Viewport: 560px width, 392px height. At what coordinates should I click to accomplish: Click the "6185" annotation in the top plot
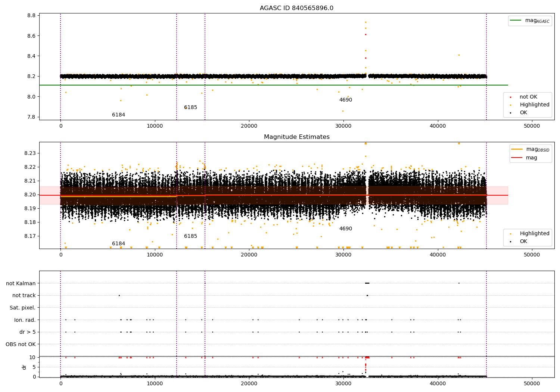pos(190,108)
